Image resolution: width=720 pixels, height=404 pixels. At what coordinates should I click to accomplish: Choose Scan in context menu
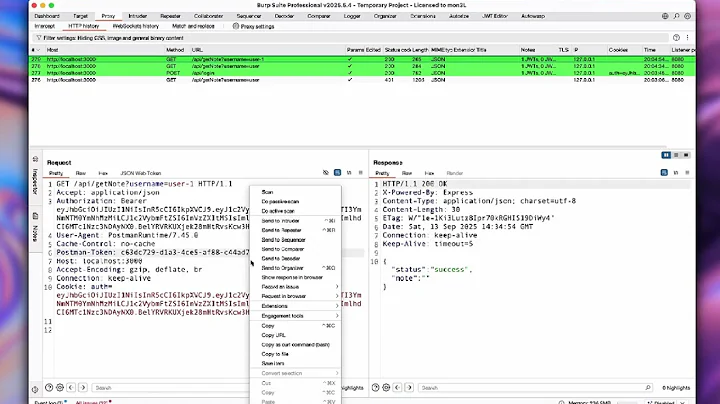tap(296, 192)
